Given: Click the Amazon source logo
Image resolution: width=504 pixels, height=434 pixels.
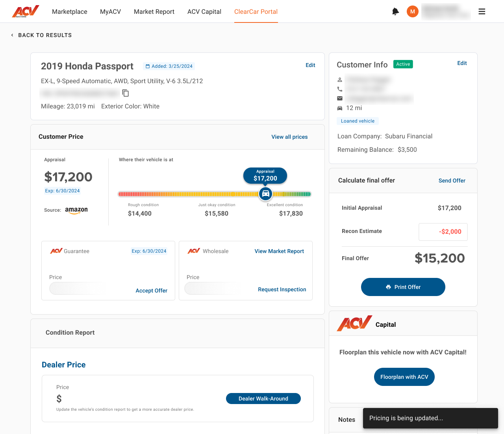Looking at the screenshot, I should click(76, 210).
